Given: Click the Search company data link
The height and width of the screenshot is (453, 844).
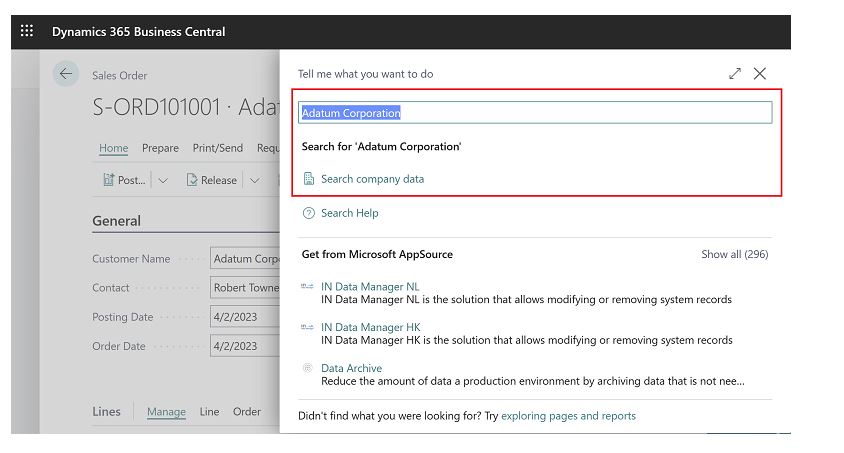Looking at the screenshot, I should tap(372, 179).
